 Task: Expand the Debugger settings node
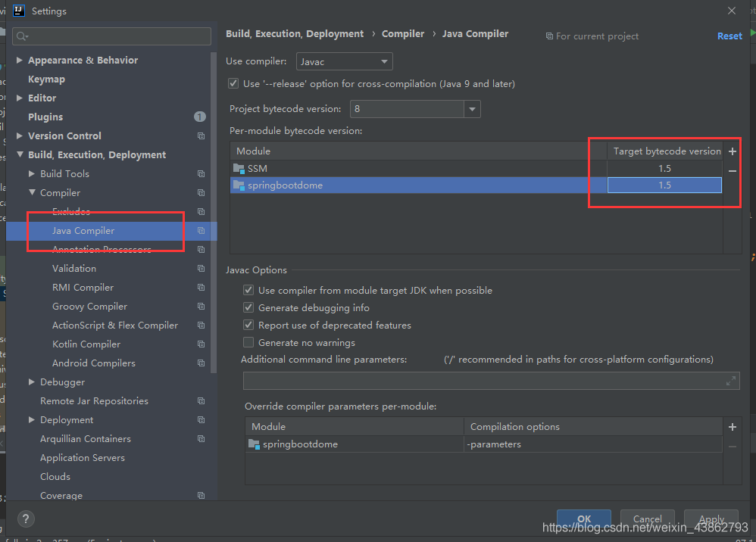[x=32, y=382]
